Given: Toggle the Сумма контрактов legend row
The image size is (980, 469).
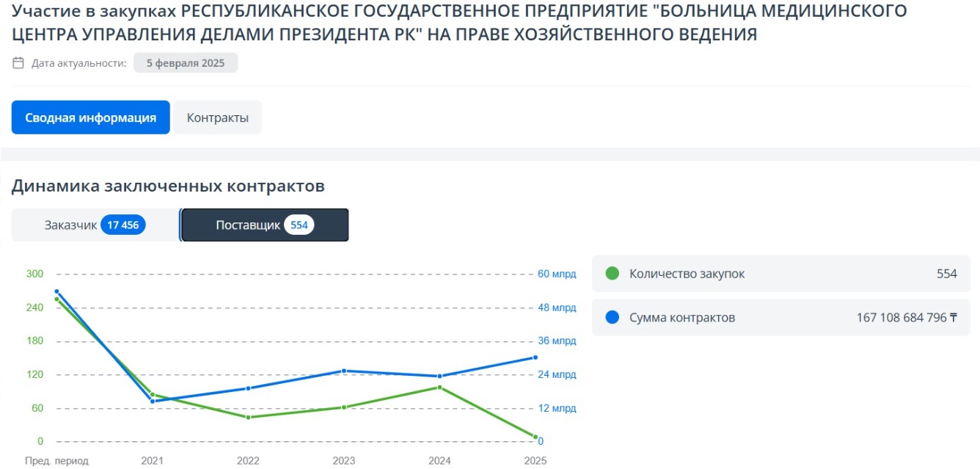Looking at the screenshot, I should pos(781,318).
